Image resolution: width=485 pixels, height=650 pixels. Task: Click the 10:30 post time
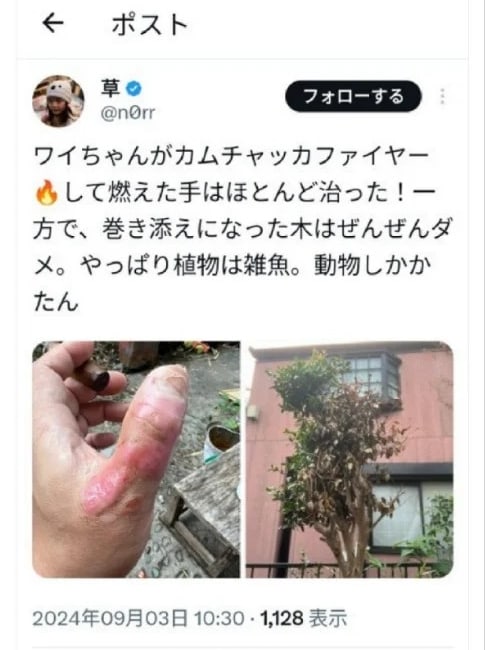(219, 618)
